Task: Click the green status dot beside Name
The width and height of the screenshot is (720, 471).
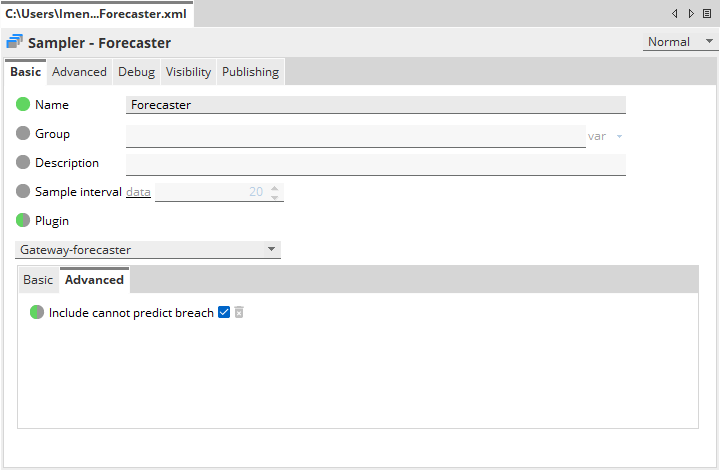Action: (23, 104)
